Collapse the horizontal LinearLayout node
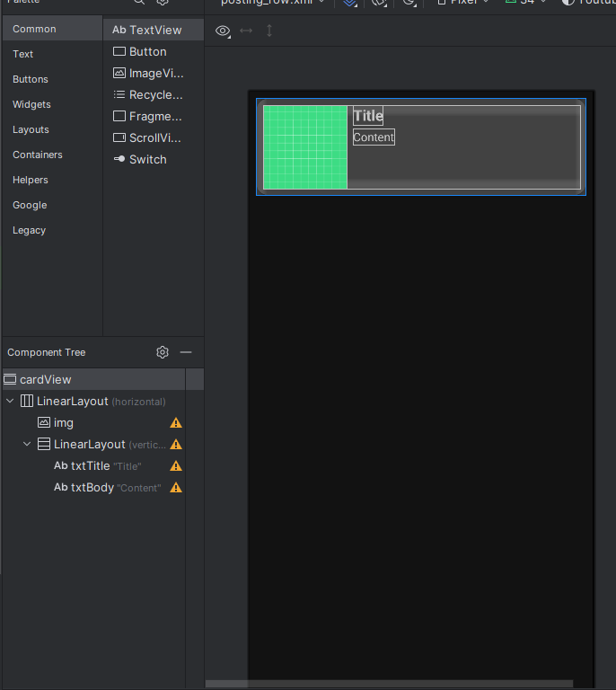The width and height of the screenshot is (616, 690). [10, 401]
